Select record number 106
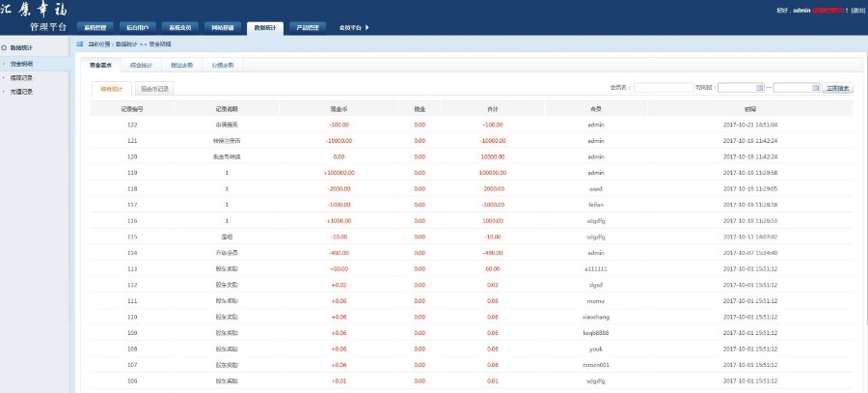Screen dimensions: 868x393 click(x=132, y=381)
